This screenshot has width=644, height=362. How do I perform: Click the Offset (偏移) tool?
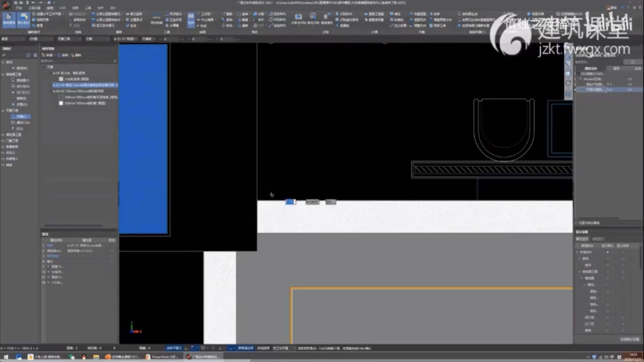pos(243,26)
